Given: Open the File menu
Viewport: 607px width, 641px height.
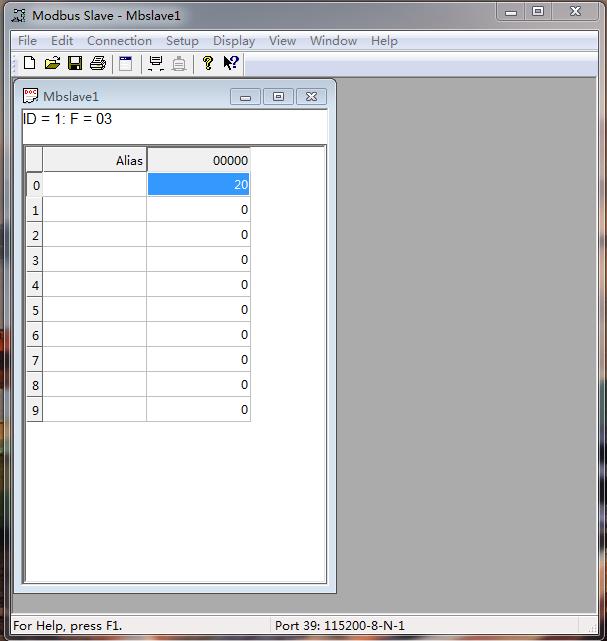Looking at the screenshot, I should [x=27, y=41].
